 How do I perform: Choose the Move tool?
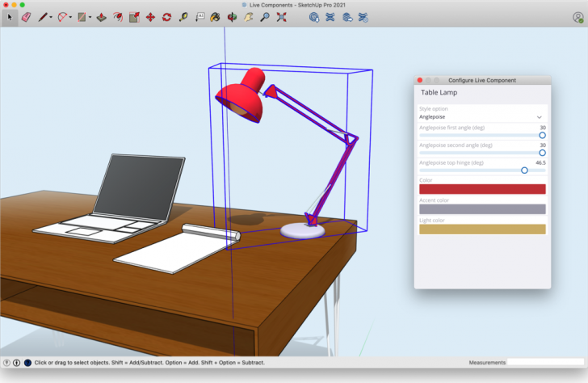(x=150, y=16)
